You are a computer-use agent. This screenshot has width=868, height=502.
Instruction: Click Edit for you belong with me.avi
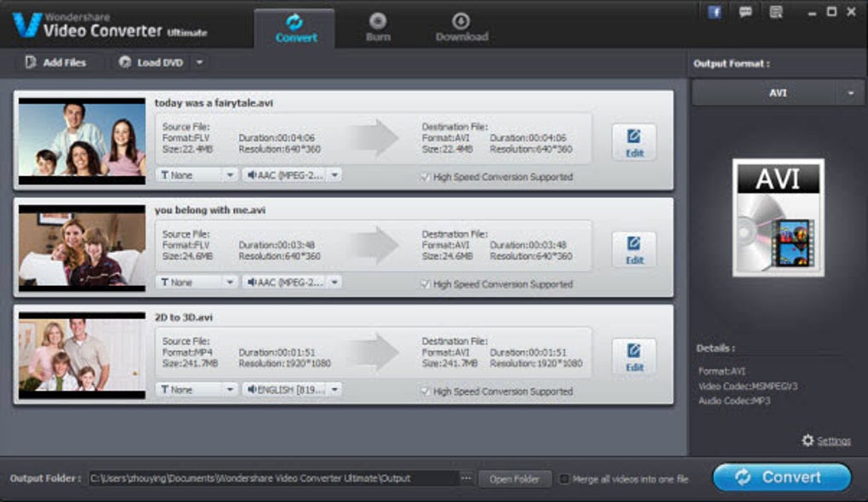click(634, 250)
